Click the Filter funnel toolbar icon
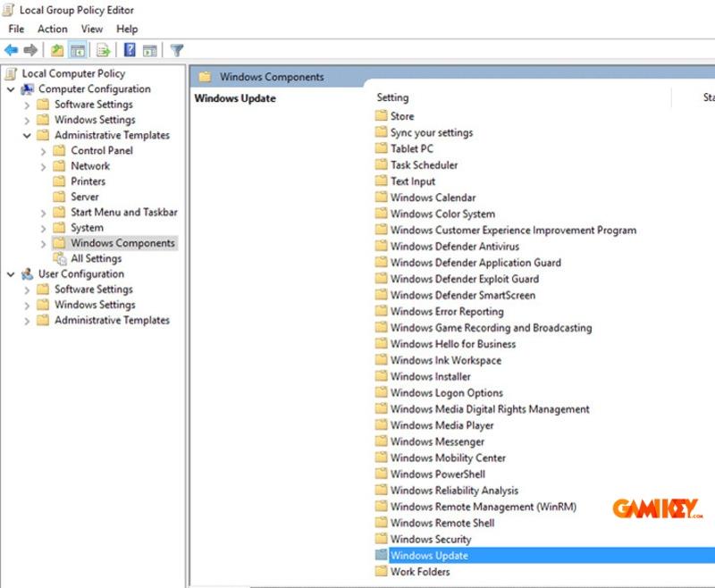 coord(177,50)
